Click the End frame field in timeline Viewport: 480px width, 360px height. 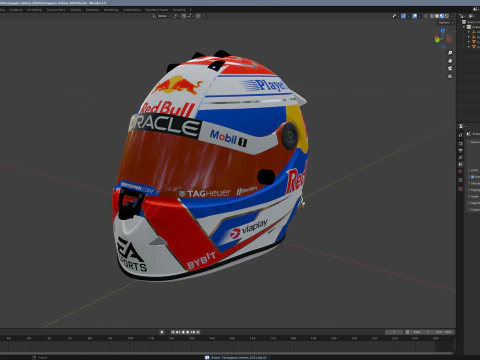(x=443, y=332)
